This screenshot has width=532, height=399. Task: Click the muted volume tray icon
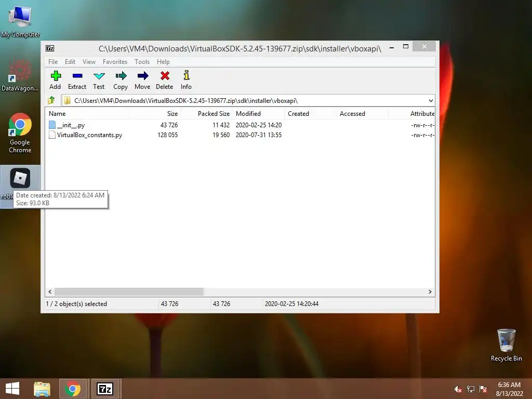point(458,389)
